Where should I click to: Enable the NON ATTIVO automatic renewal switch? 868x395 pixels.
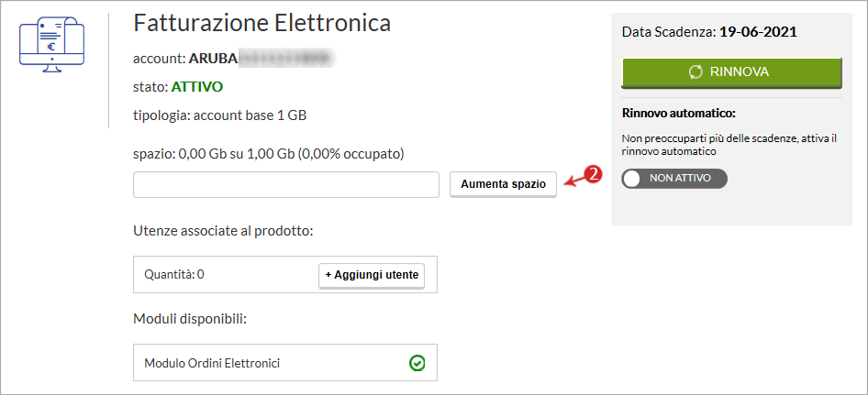pos(674,179)
